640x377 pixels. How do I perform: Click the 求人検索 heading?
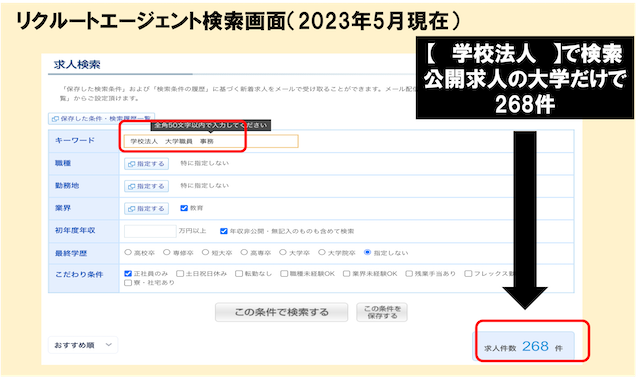[x=77, y=64]
